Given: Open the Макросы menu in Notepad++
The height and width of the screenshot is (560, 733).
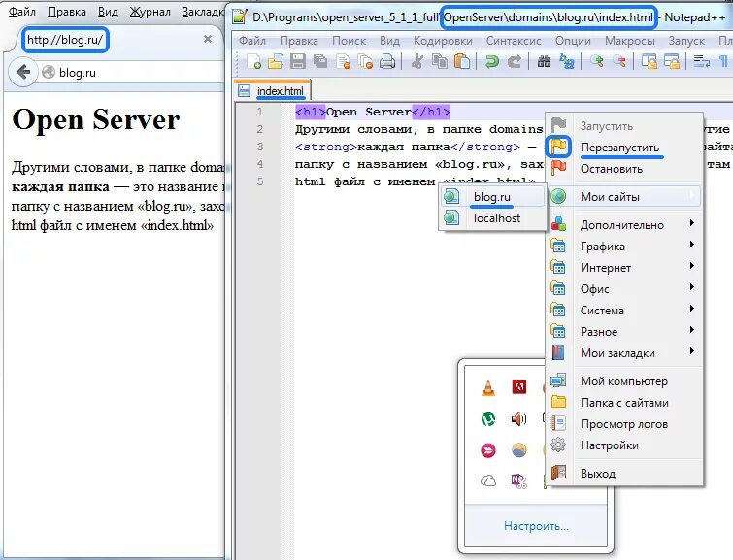Looking at the screenshot, I should tap(630, 41).
